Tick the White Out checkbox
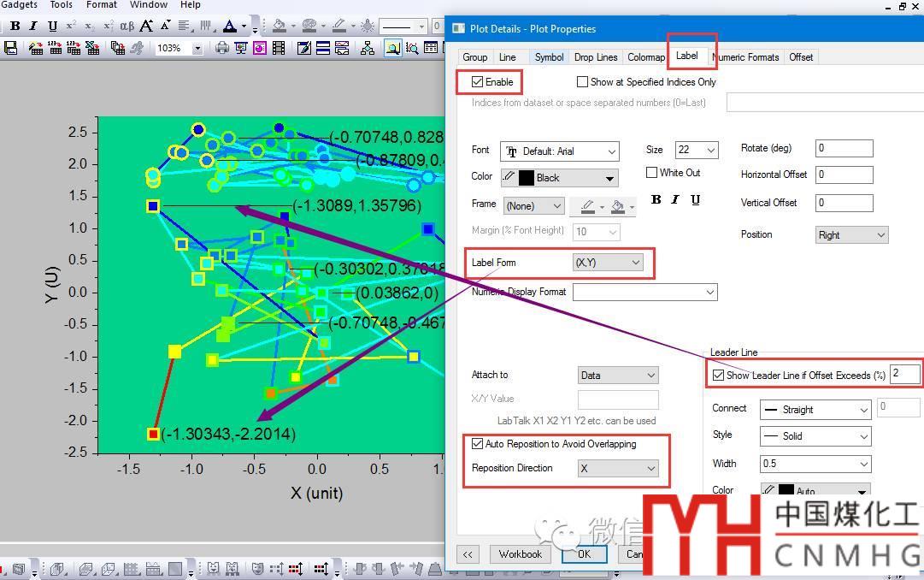Viewport: 924px width, 580px height. [652, 173]
